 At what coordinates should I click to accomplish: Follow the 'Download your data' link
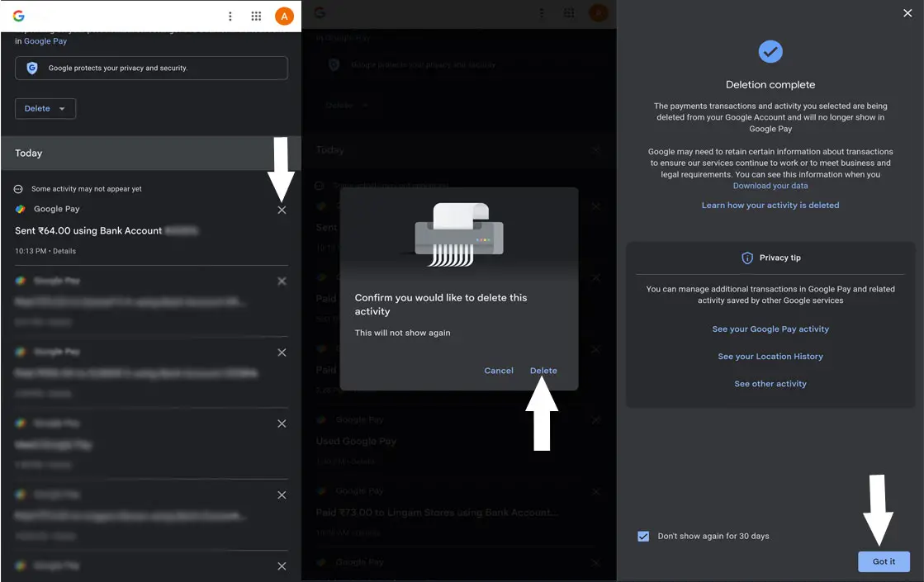point(770,186)
